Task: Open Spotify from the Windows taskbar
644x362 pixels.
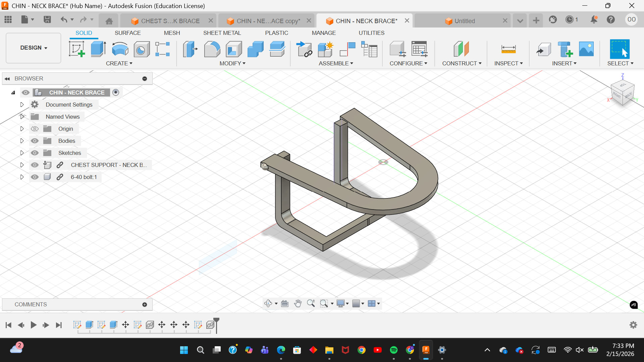Action: (x=394, y=350)
